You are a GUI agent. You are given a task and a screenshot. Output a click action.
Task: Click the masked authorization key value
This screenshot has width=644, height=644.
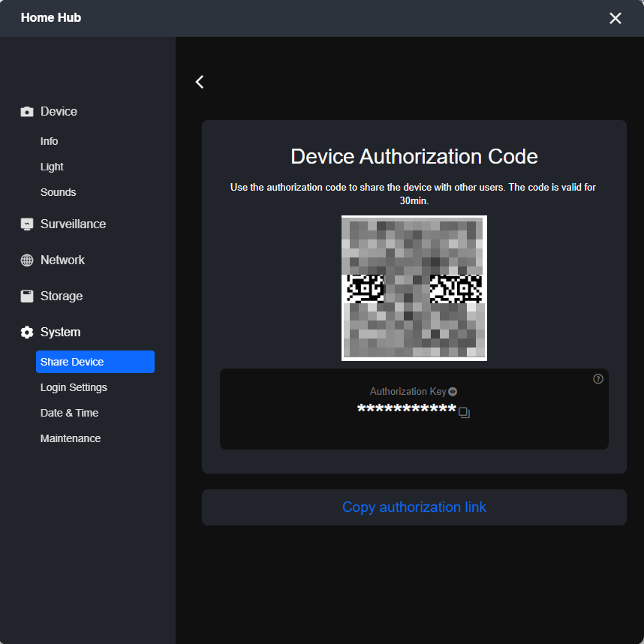click(407, 410)
